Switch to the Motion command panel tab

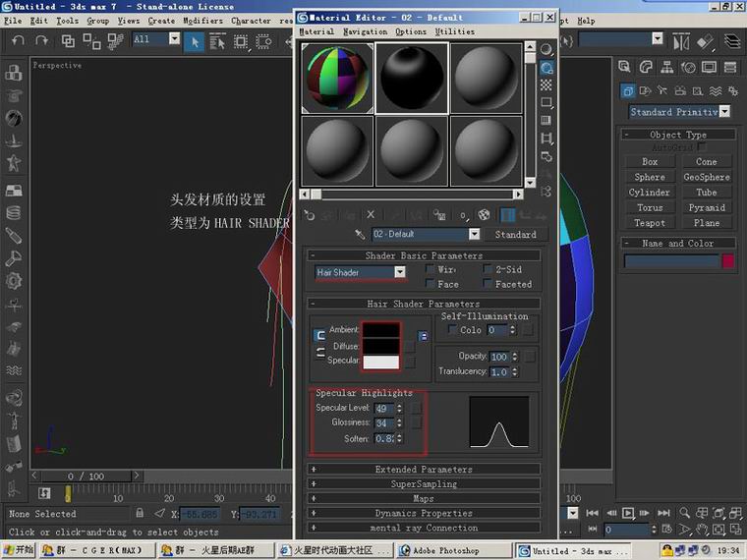click(x=688, y=67)
